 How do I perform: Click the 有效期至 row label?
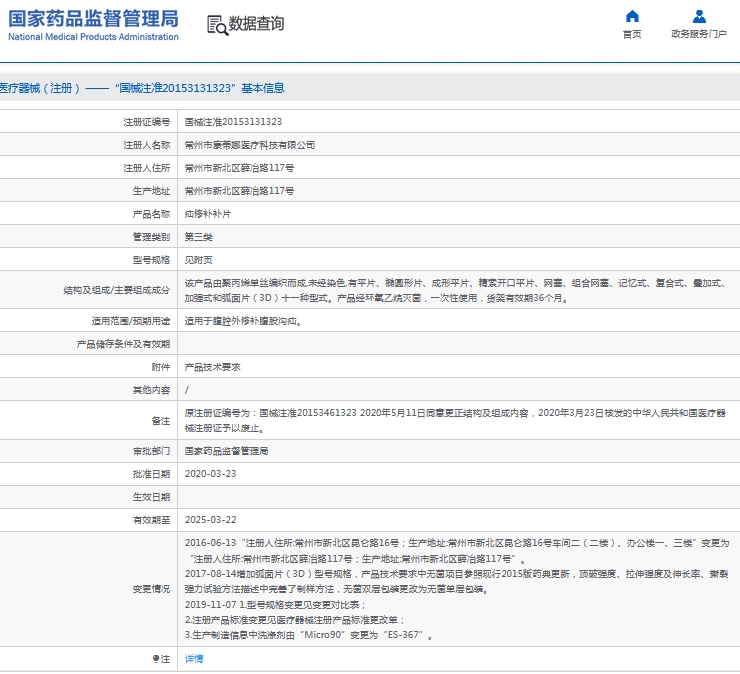coord(151,520)
